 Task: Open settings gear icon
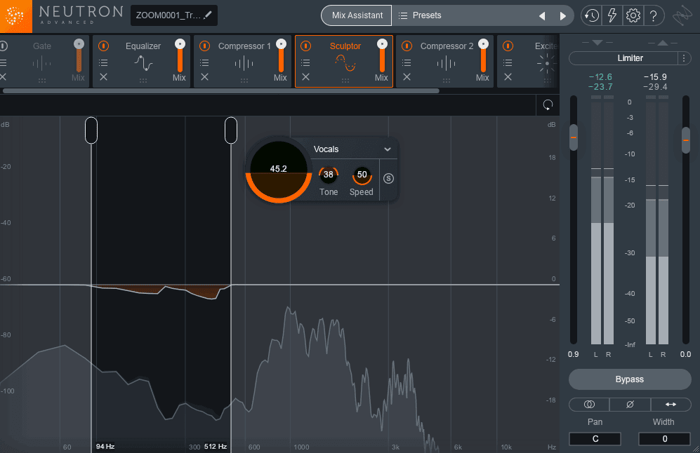[x=633, y=16]
